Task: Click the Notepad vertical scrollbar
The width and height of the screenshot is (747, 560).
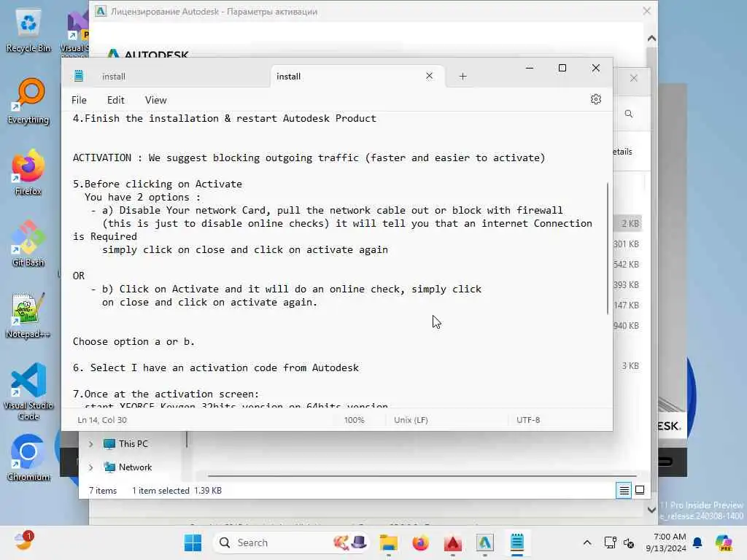Action: (x=608, y=249)
